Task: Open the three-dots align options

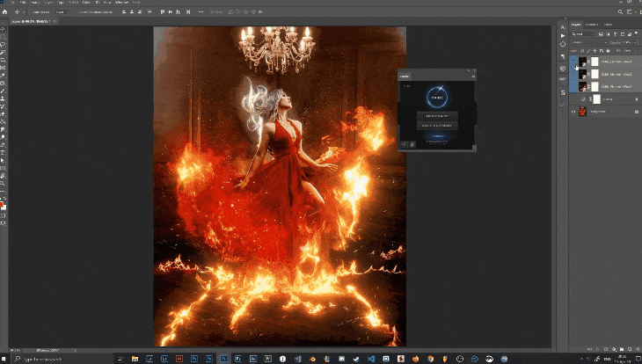Action: click(201, 12)
